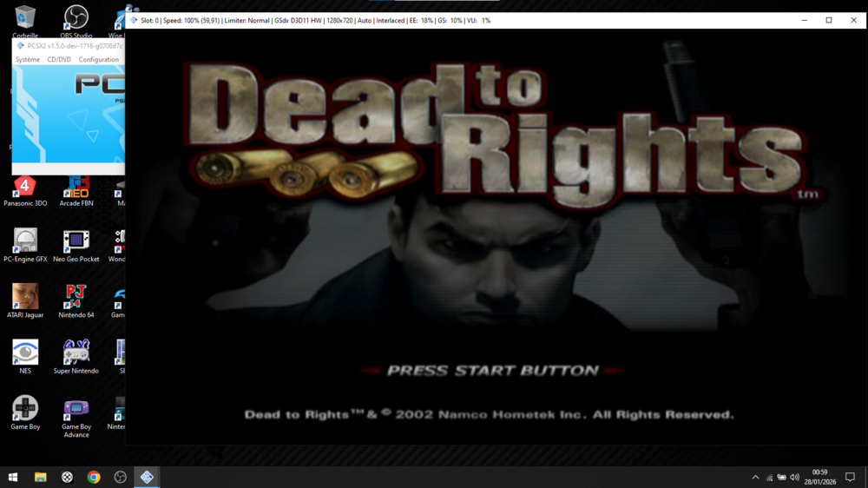The width and height of the screenshot is (868, 488).
Task: Click the NES emulator desktop icon
Action: (25, 353)
